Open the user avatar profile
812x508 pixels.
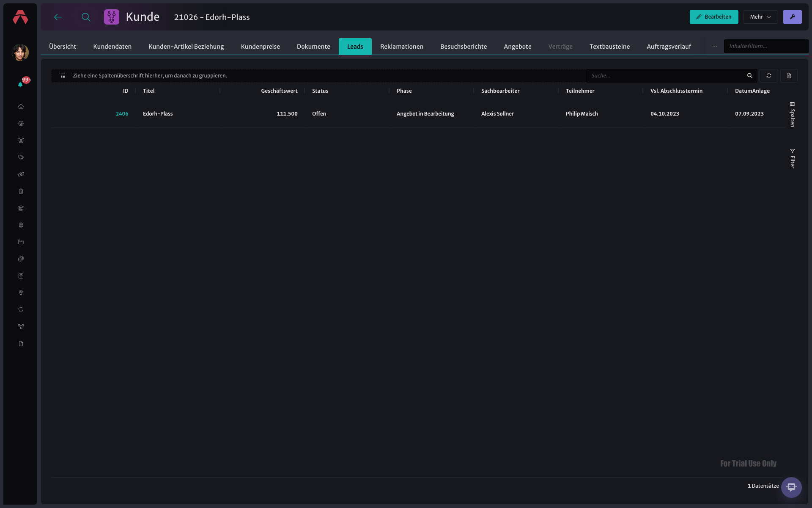(20, 52)
